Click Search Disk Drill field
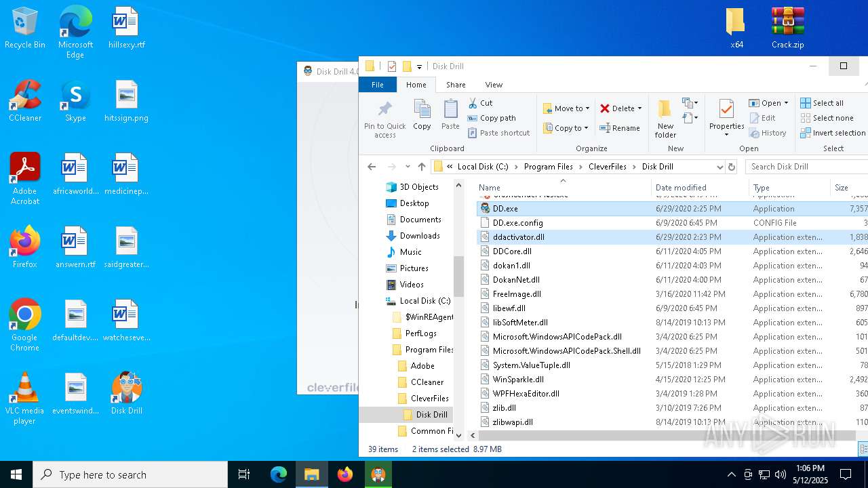The height and width of the screenshot is (488, 868). [x=806, y=167]
